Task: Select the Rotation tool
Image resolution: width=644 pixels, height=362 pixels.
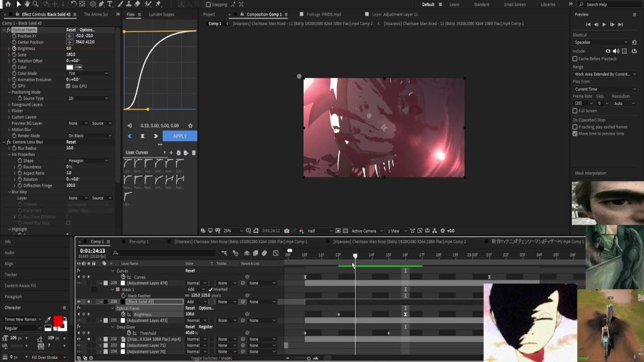Action: [73, 4]
